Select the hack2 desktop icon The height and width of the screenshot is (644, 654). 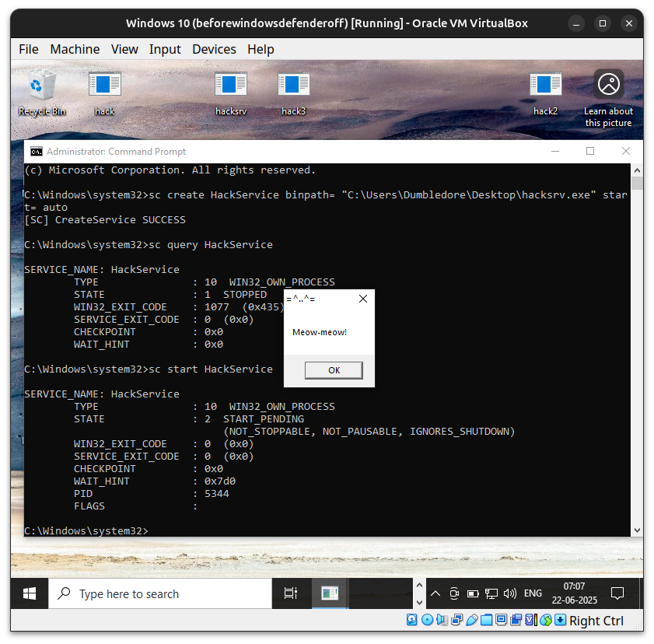click(x=546, y=93)
